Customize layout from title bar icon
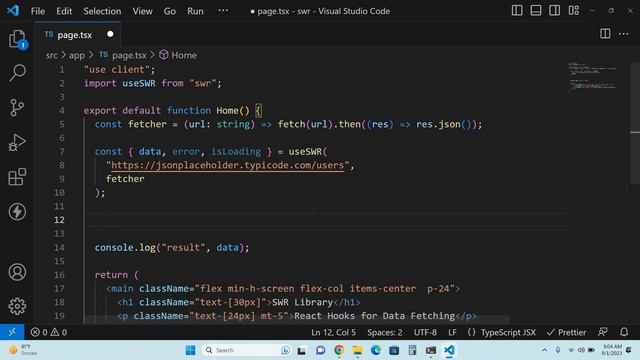 573,11
